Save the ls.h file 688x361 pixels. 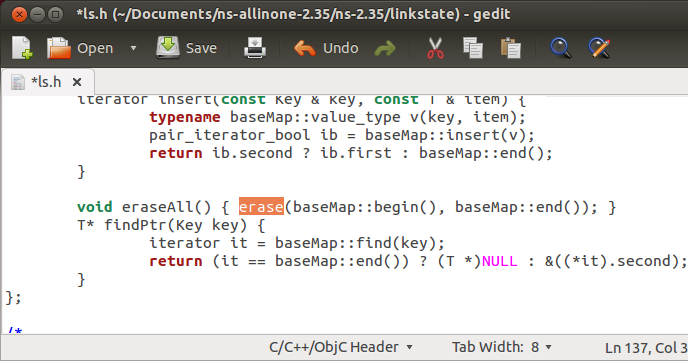click(186, 48)
